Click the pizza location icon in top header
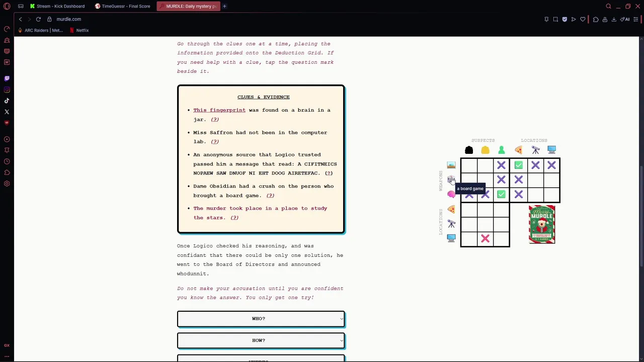 519,150
